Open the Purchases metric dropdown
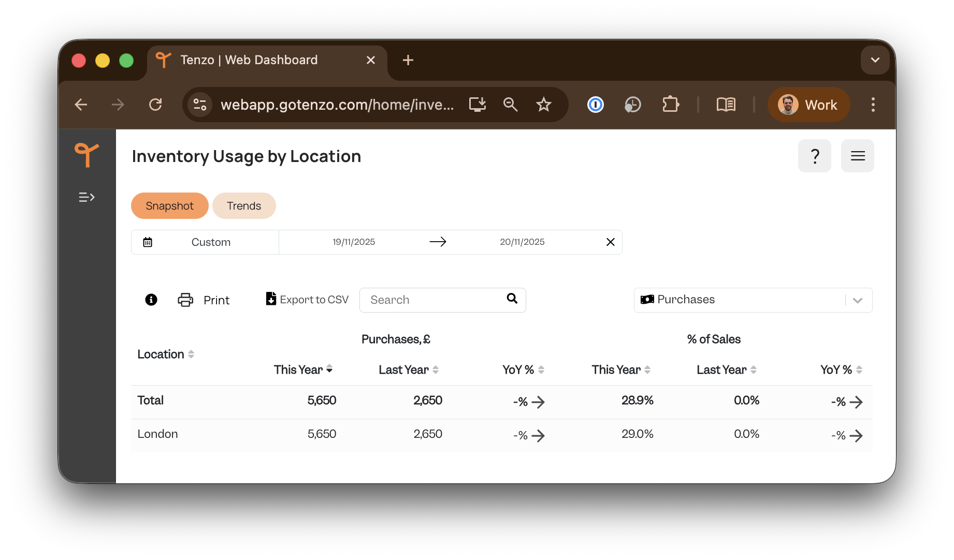Screen dimensions: 954x560 753,300
